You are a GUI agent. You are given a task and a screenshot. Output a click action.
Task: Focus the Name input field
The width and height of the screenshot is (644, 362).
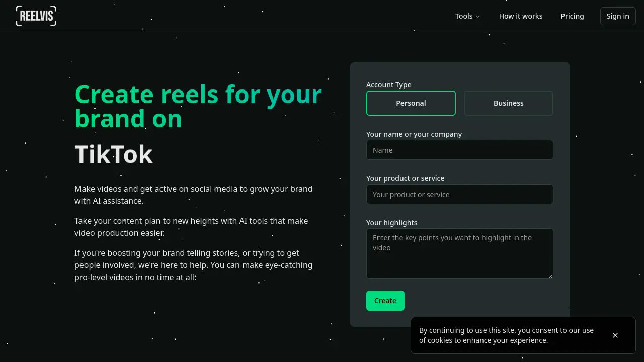459,150
